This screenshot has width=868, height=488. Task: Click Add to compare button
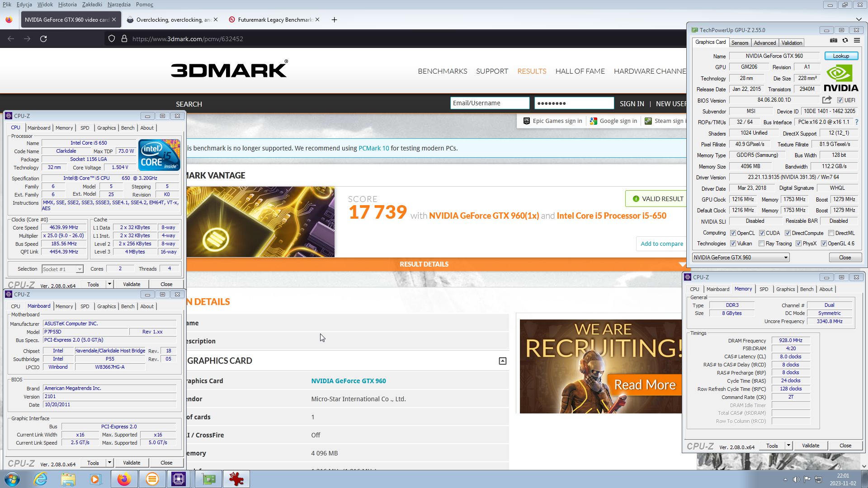point(662,244)
